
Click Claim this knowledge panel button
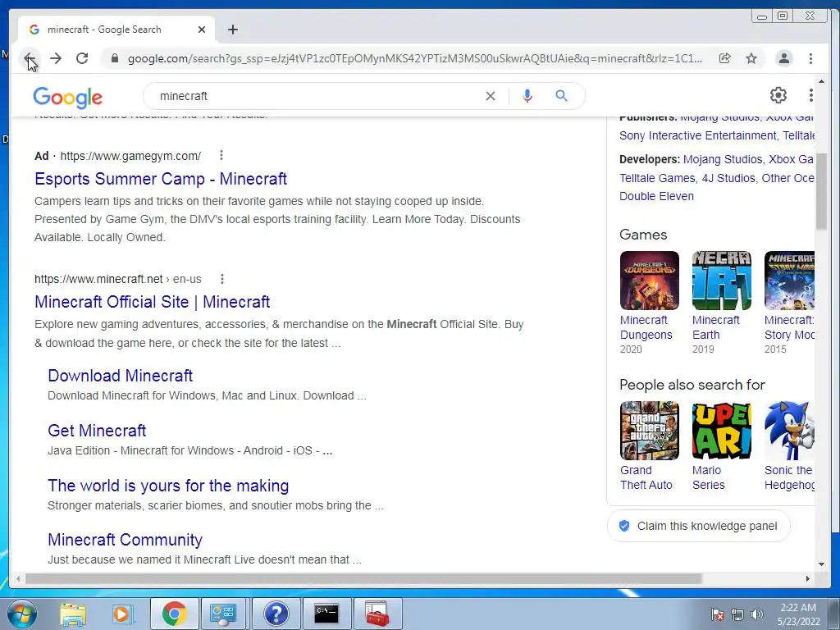point(699,526)
